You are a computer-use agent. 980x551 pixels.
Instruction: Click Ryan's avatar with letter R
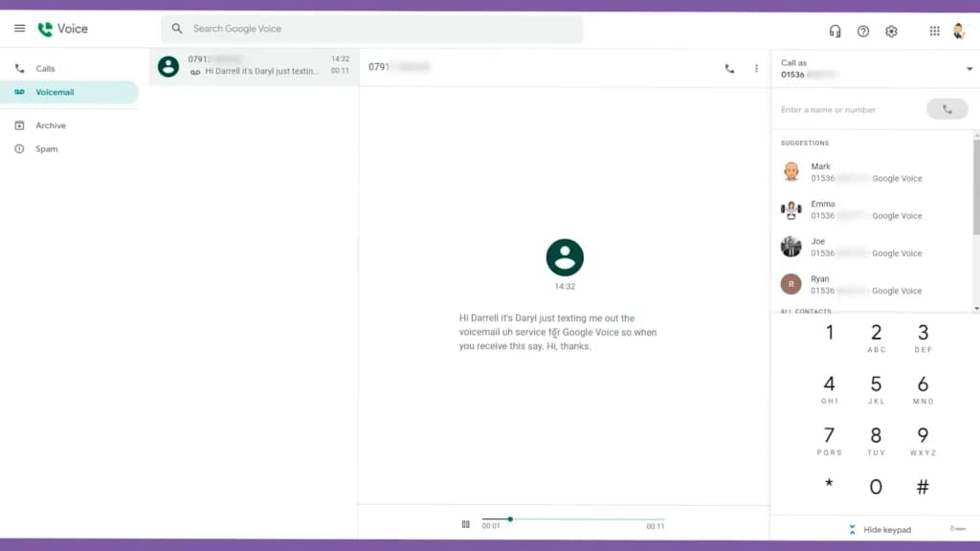tap(791, 284)
